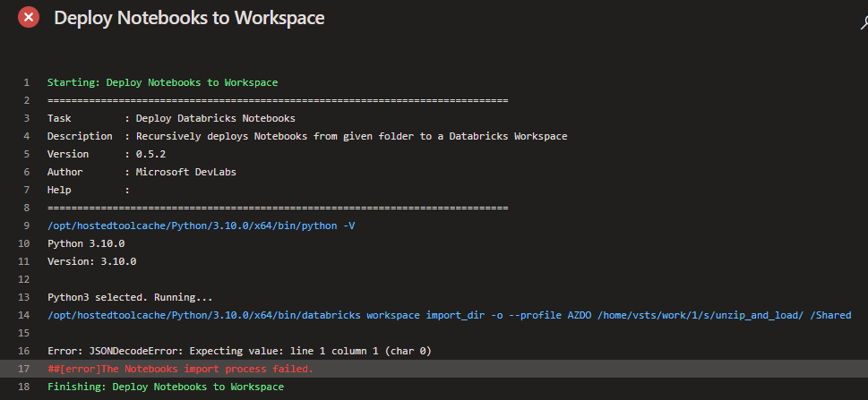Click the Task: Deploy Databricks Notebooks line
Image resolution: width=868 pixels, height=400 pixels.
[x=171, y=118]
